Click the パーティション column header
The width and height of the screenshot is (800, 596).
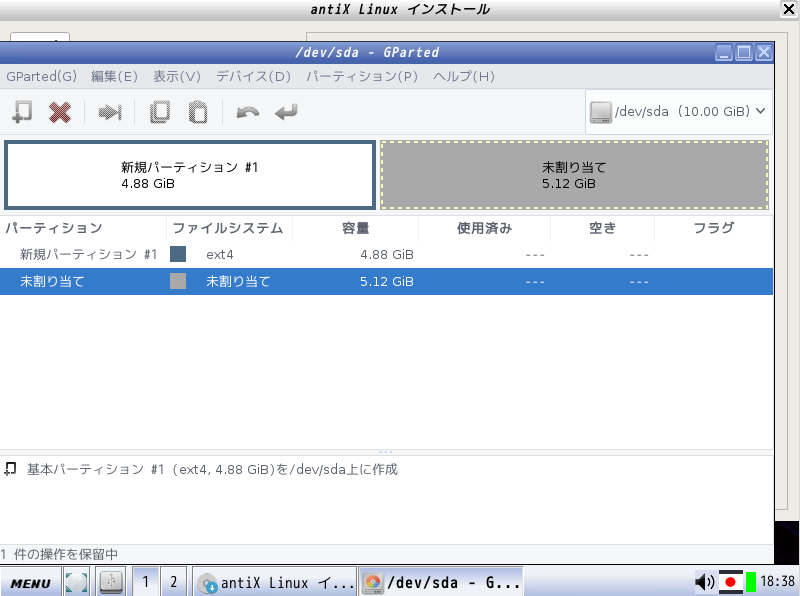tap(83, 228)
